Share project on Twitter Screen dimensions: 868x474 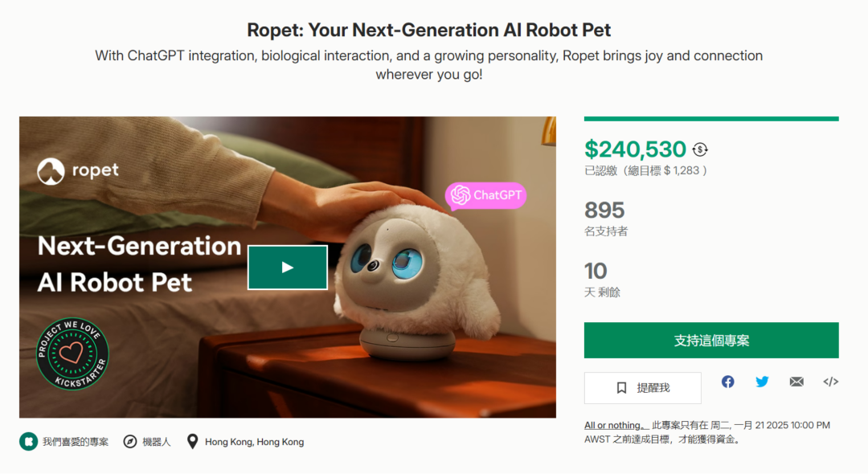762,382
